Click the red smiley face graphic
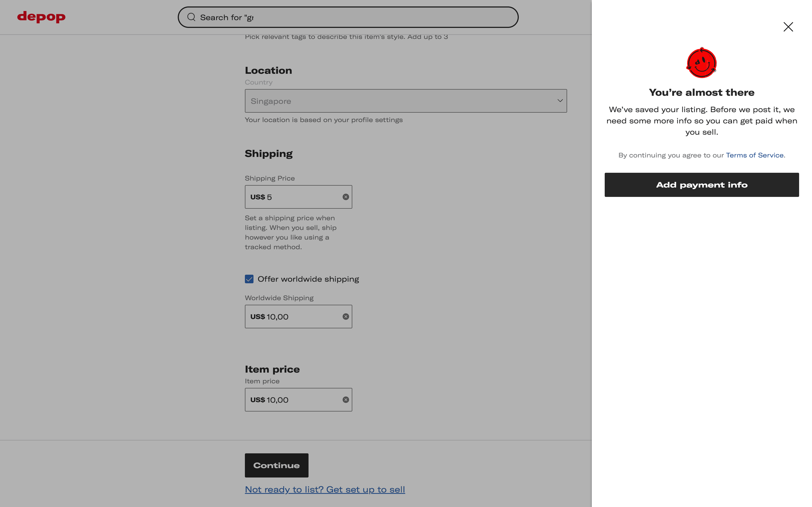This screenshot has width=812, height=507. click(x=701, y=63)
